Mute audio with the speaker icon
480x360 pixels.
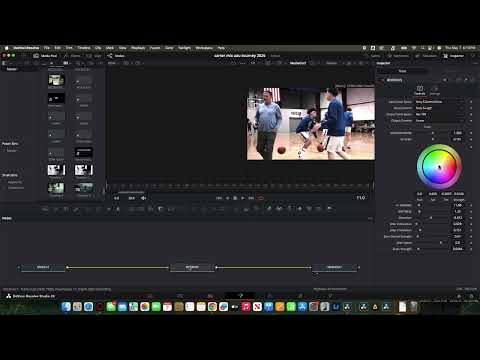click(143, 198)
